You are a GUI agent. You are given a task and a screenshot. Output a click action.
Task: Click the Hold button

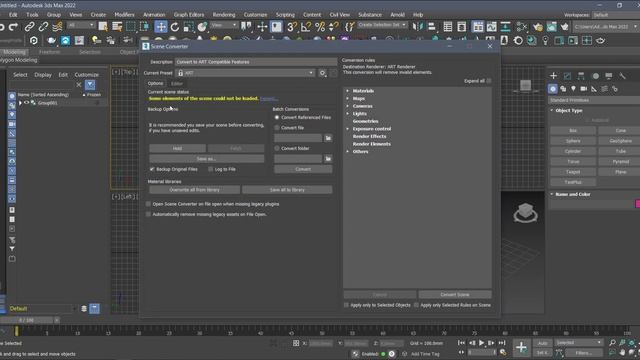click(x=178, y=148)
